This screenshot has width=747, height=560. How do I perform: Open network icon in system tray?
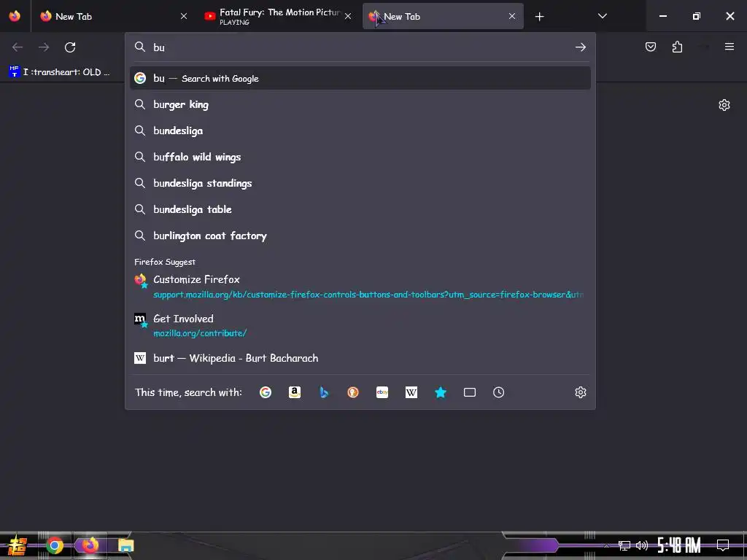pos(624,545)
